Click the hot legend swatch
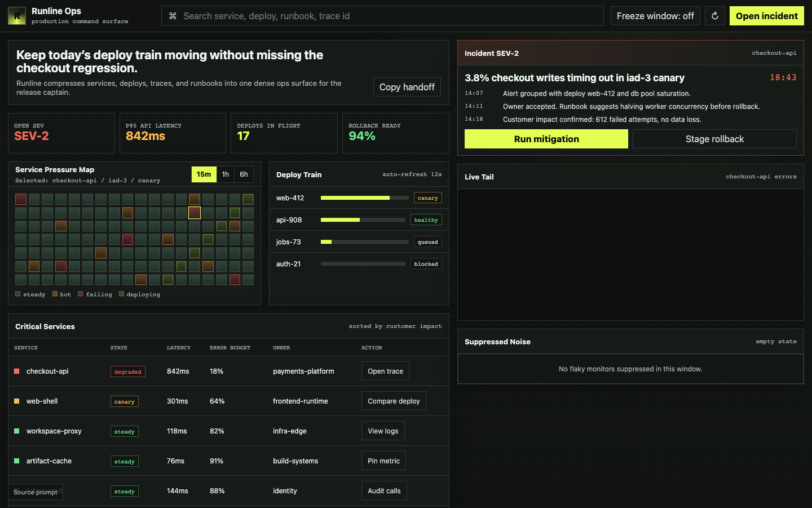812x508 pixels. (x=55, y=294)
